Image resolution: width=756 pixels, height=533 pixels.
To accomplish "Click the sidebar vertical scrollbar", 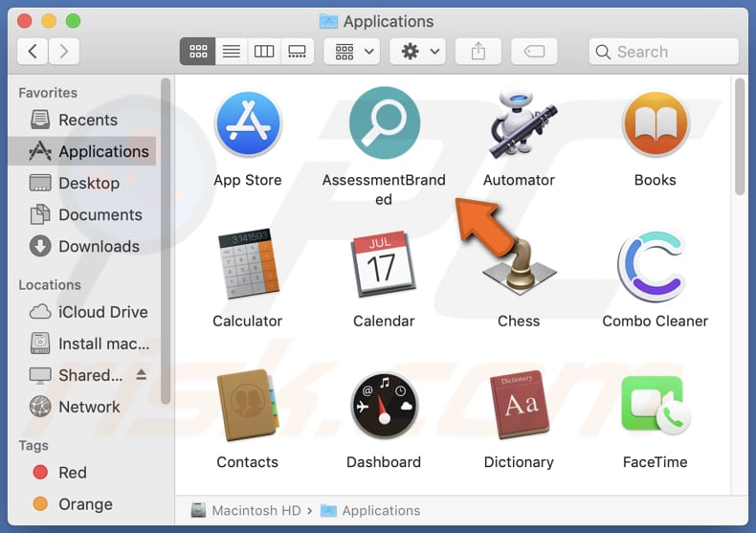I will pyautogui.click(x=166, y=241).
